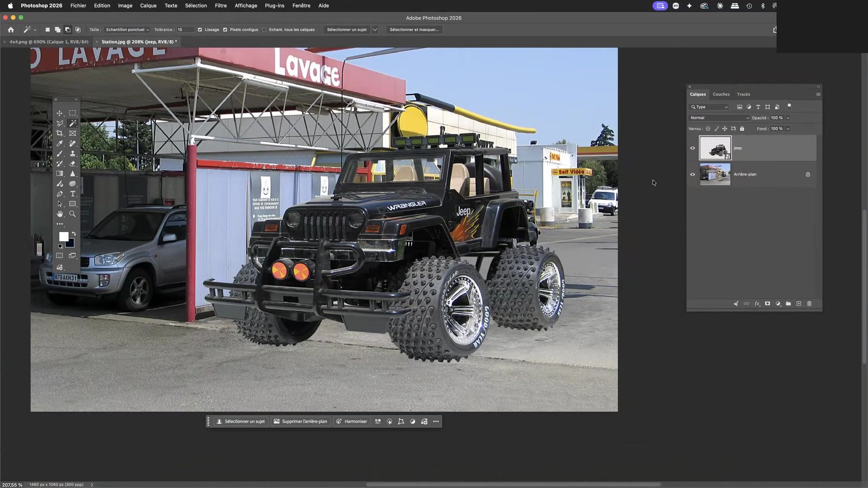Filter layers by adjustment layers icon
The image size is (868, 488).
749,107
